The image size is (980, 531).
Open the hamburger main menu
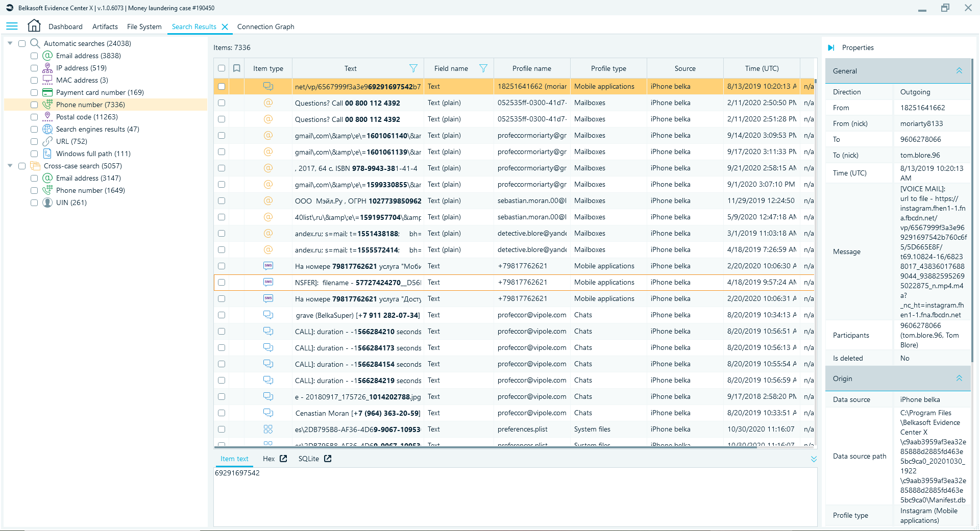(x=12, y=26)
